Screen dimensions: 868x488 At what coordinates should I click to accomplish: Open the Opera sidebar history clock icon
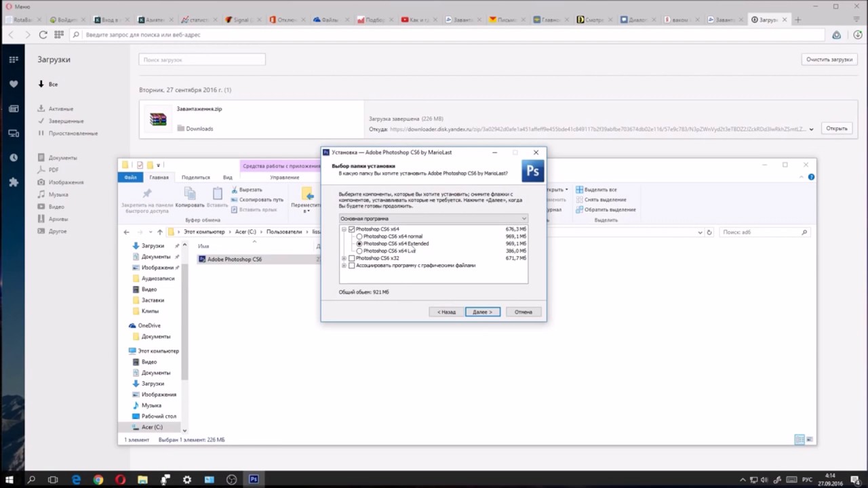click(14, 158)
